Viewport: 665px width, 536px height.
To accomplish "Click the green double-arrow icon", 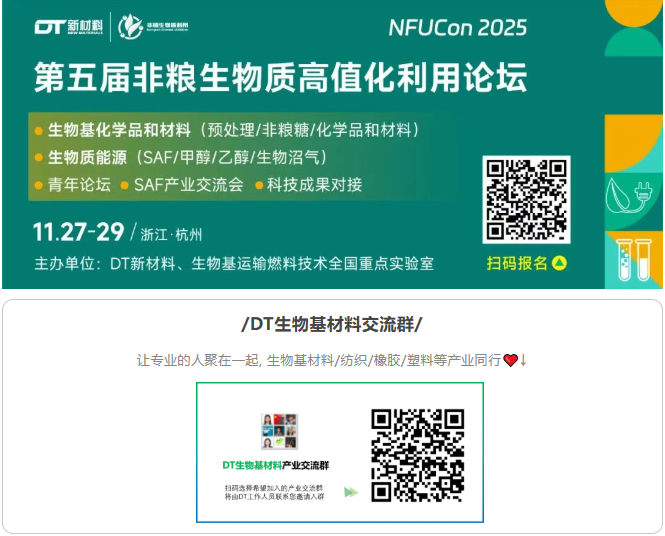I will (351, 492).
